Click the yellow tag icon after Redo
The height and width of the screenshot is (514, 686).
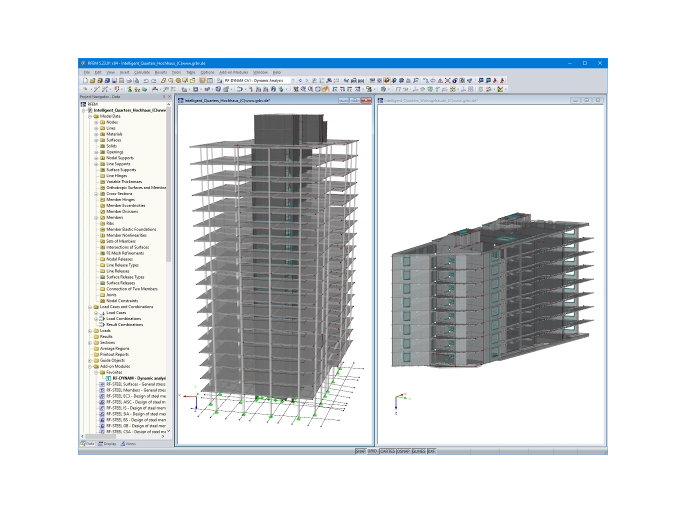[x=163, y=80]
